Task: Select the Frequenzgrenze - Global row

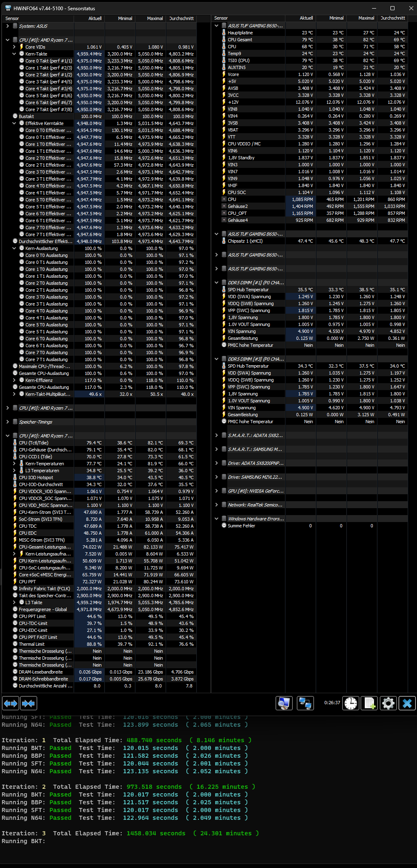Action: coord(99,609)
